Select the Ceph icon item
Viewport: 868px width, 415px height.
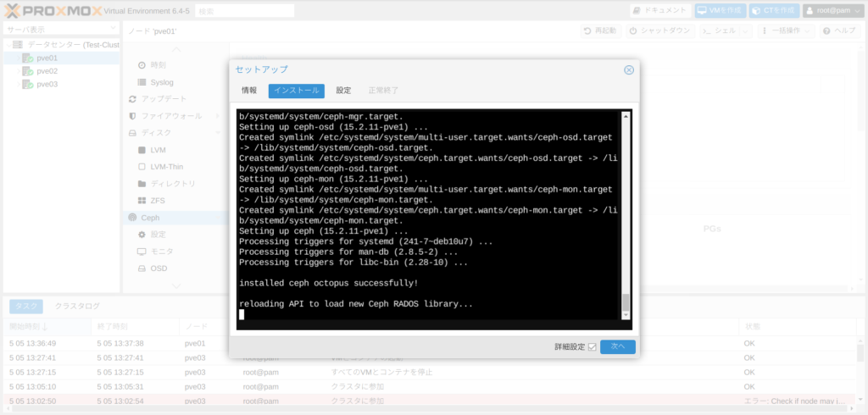click(x=132, y=218)
